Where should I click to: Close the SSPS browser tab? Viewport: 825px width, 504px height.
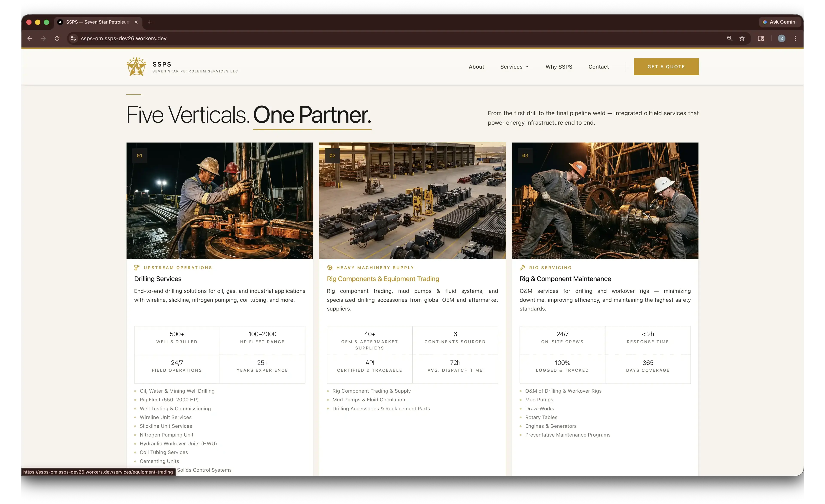tap(136, 22)
